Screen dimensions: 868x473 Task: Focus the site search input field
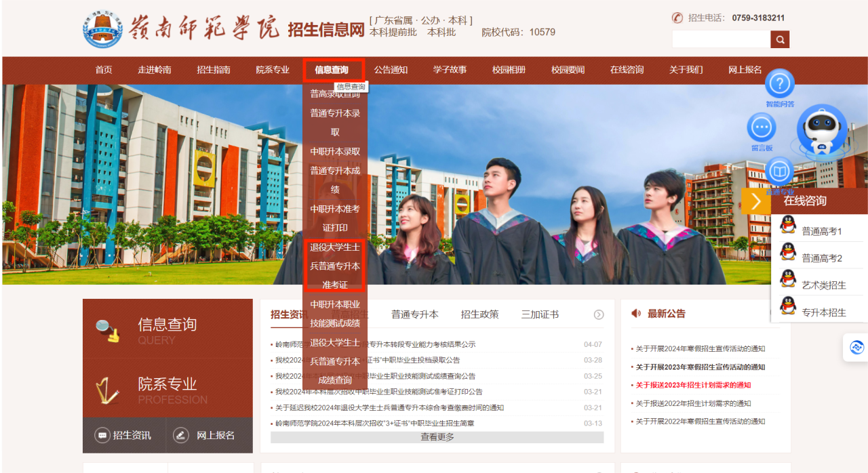(x=721, y=40)
